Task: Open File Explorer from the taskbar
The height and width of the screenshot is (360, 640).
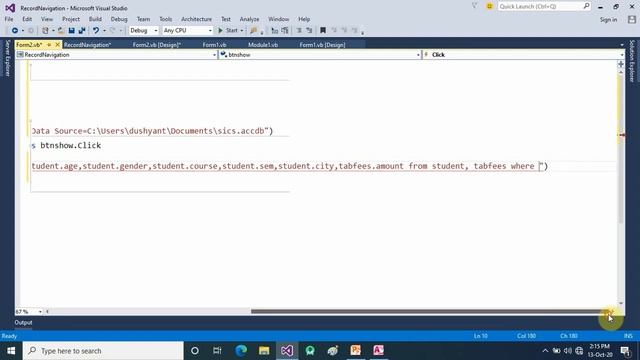Action: pos(264,351)
